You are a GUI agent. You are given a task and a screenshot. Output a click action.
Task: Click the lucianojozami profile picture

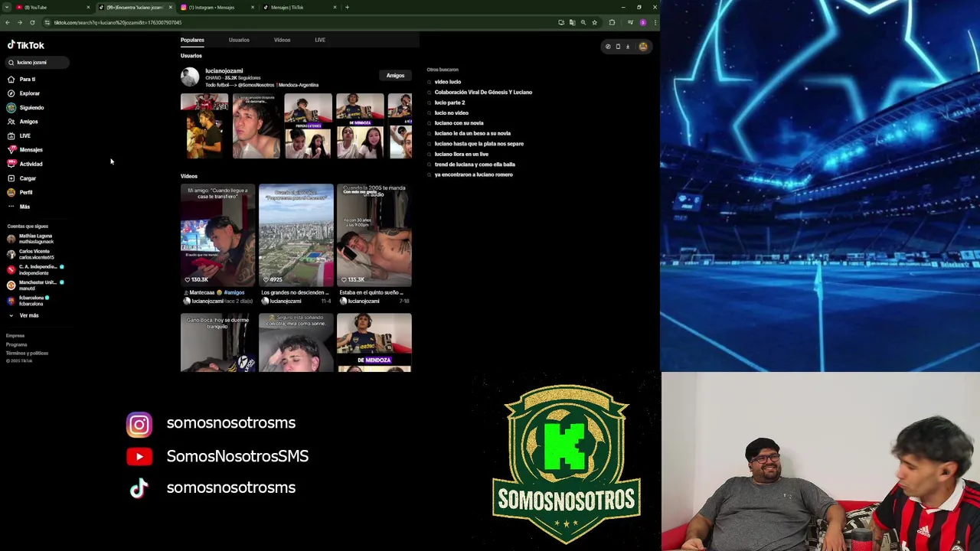pos(190,77)
